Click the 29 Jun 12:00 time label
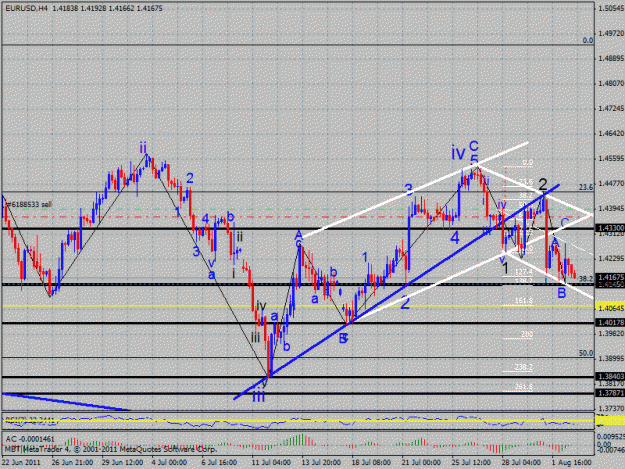625x469 pixels. tap(122, 462)
